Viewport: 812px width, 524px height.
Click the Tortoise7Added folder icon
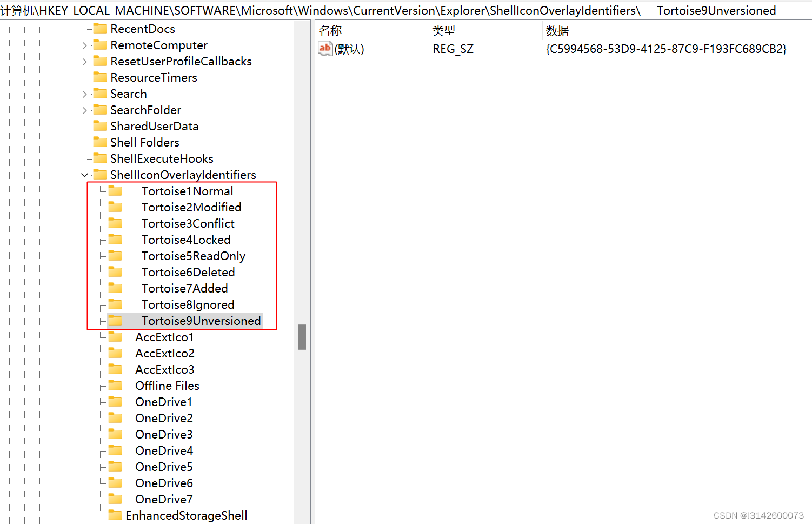[x=115, y=288]
